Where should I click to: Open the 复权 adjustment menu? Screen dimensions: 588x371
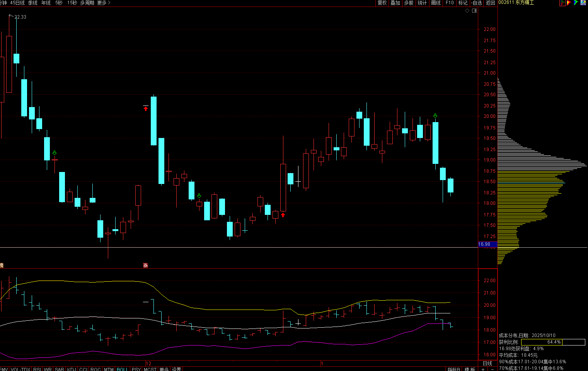382,3
